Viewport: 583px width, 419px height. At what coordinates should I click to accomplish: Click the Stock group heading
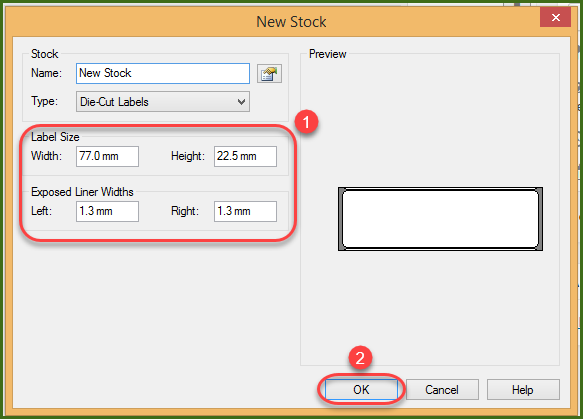[45, 54]
